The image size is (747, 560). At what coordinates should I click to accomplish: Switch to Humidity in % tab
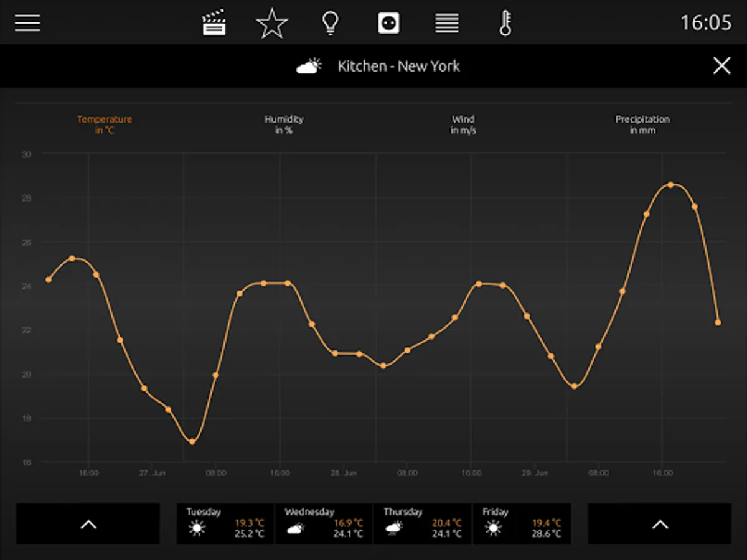pos(284,124)
